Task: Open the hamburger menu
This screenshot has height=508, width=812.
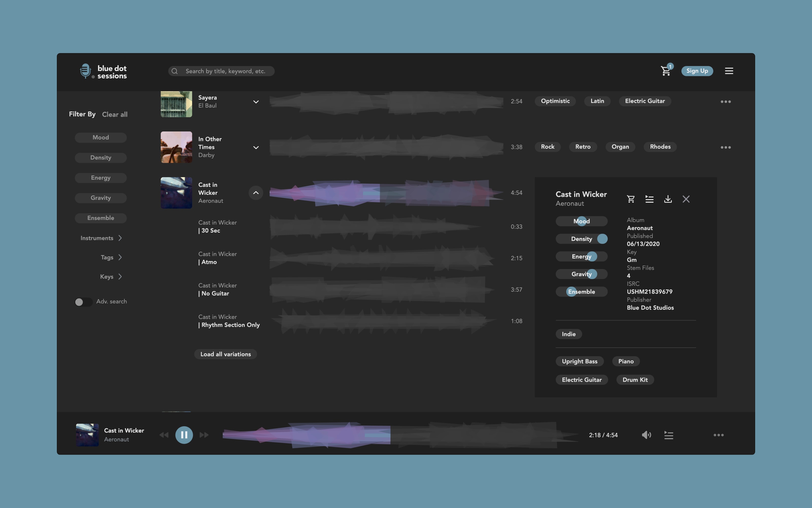Action: (729, 71)
